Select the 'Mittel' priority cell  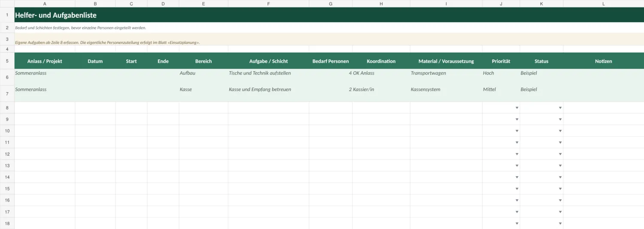(501, 93)
